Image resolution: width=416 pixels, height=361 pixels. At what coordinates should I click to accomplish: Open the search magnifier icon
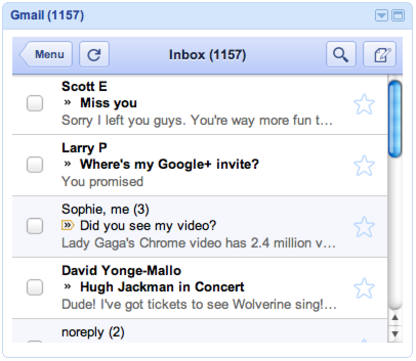pyautogui.click(x=341, y=55)
